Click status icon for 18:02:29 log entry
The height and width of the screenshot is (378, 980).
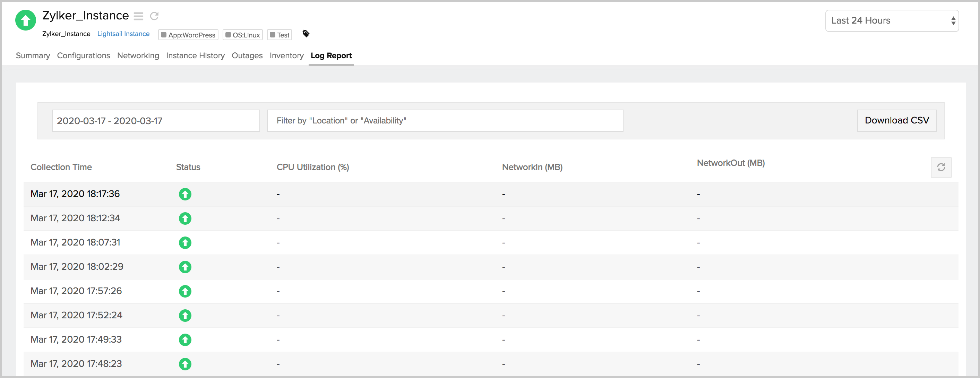point(185,267)
